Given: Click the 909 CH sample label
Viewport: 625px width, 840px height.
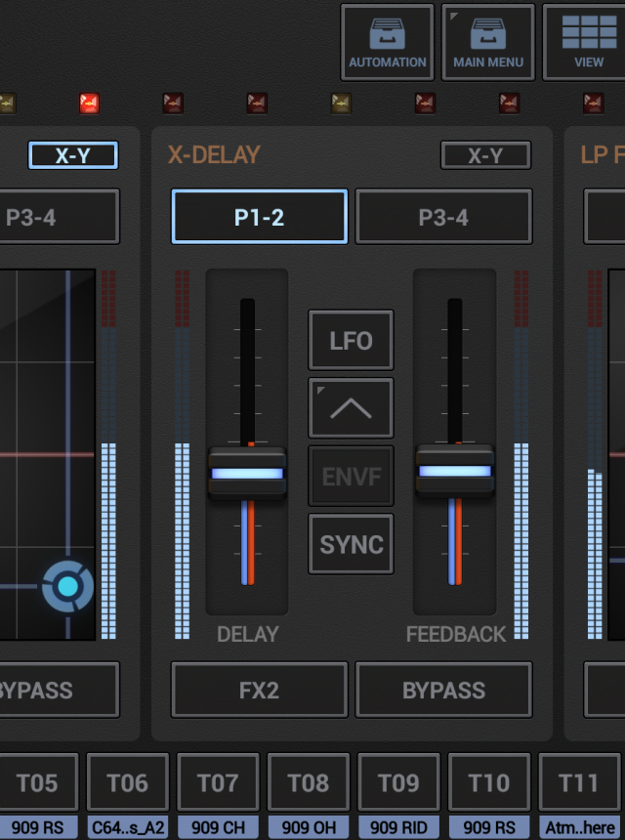Looking at the screenshot, I should pyautogui.click(x=218, y=827).
